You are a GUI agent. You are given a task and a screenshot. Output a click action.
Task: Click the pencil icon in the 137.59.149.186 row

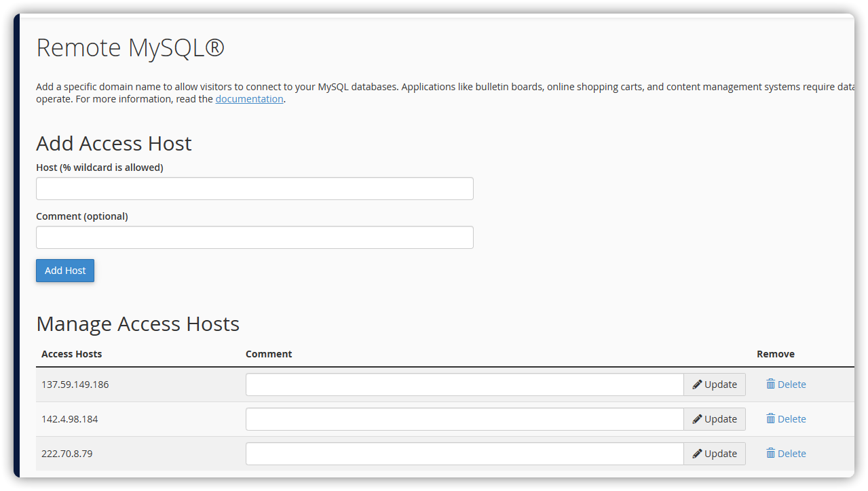click(697, 385)
